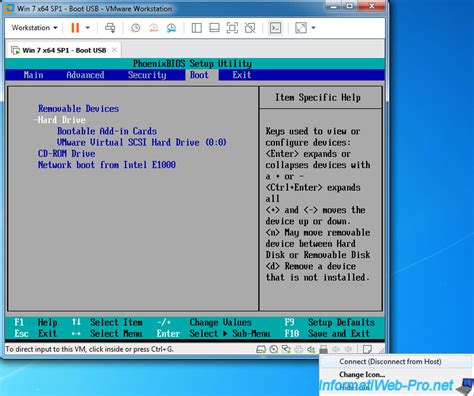Pause the virtual machine
The height and width of the screenshot is (396, 474).
[75, 28]
